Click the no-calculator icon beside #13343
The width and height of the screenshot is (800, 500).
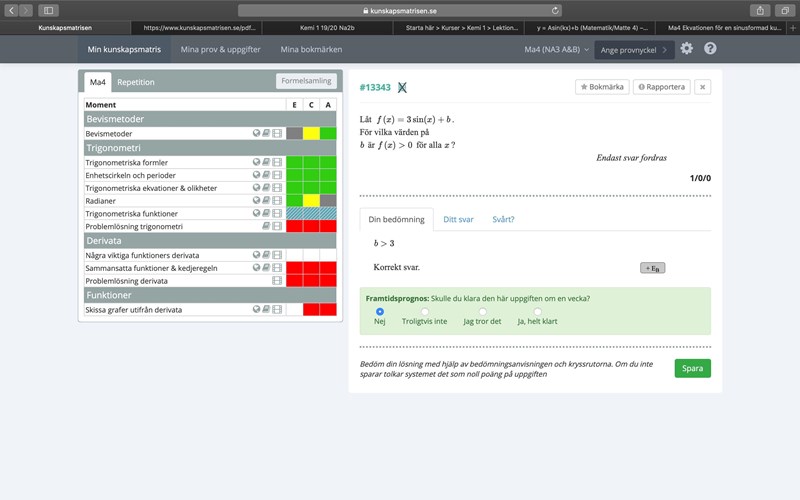pos(402,88)
